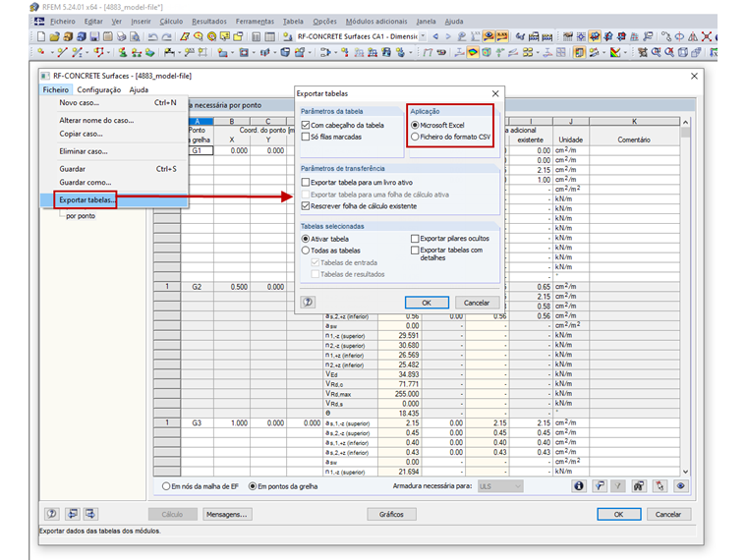Click the red X-shaped icon in top toolbar

click(x=707, y=36)
